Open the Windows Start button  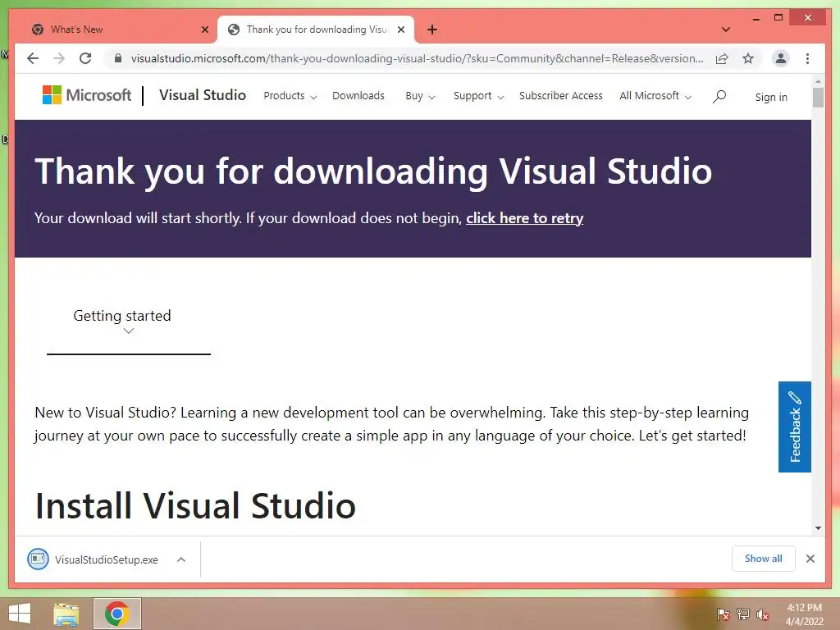coord(20,614)
